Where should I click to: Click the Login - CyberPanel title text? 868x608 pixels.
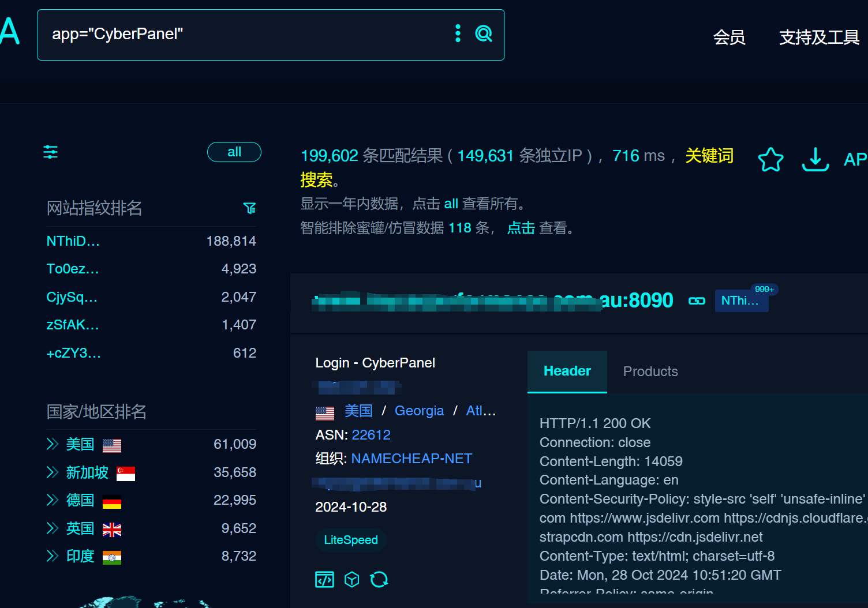click(x=375, y=363)
